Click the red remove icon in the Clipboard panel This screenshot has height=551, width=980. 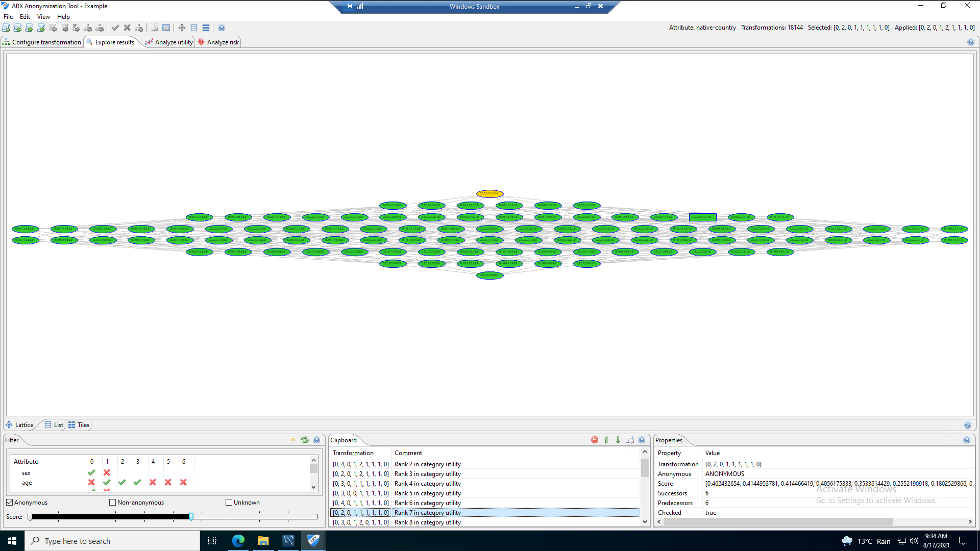[x=595, y=440]
